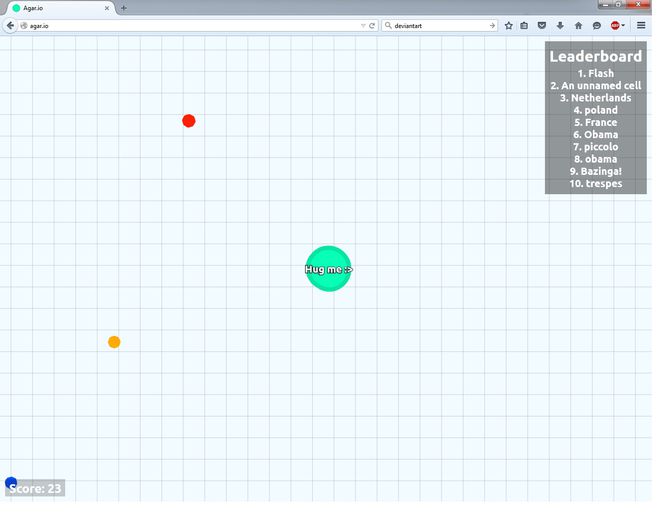658x525 pixels.
Task: Click the browser back arrow button
Action: coord(10,25)
